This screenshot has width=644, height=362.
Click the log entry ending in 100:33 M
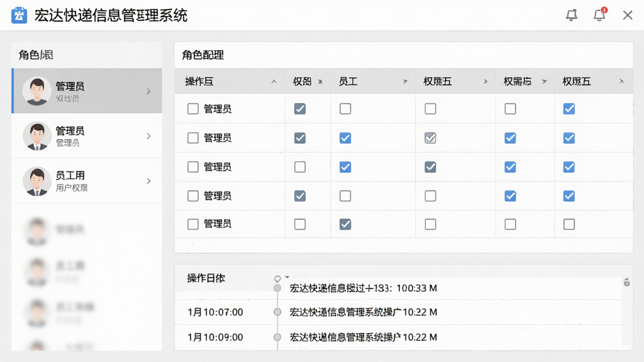[x=363, y=288]
